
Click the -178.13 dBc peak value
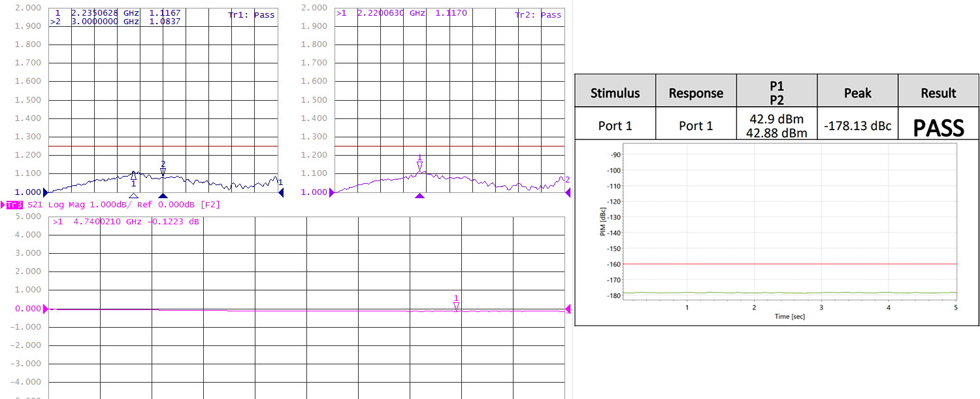857,126
